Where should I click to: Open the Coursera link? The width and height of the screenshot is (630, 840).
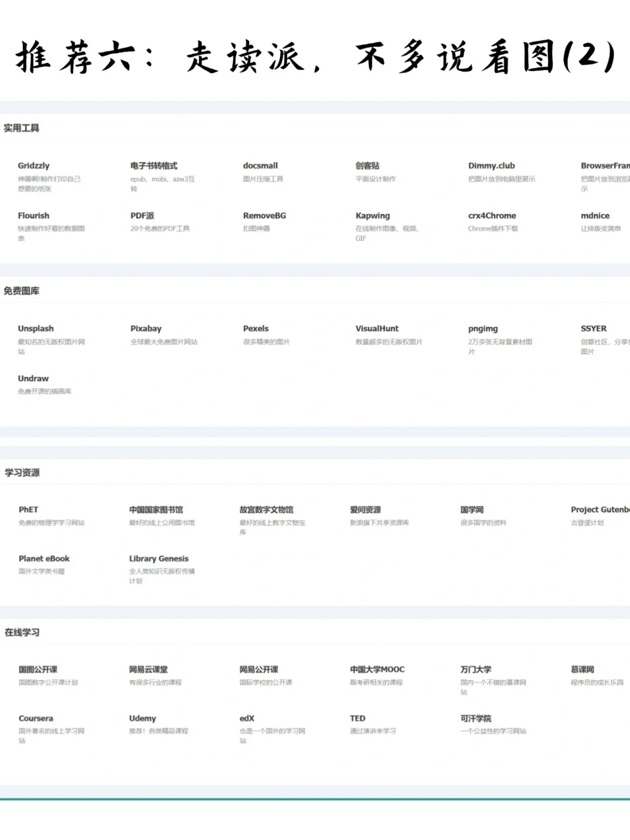tap(36, 718)
